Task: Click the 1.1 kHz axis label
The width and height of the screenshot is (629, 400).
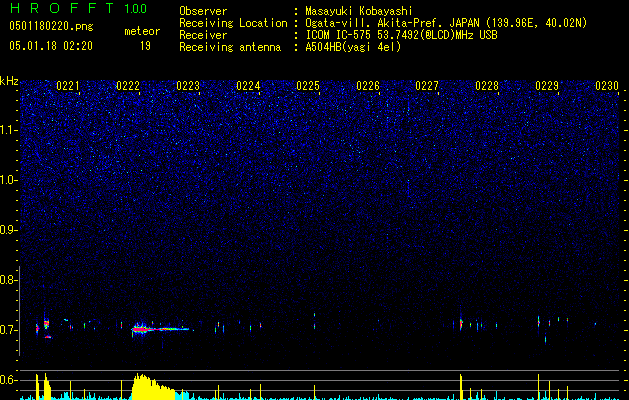Action: pos(8,130)
